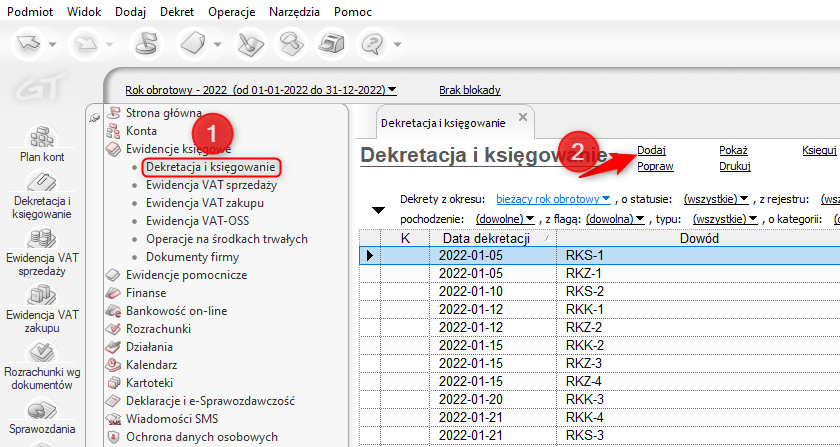Select Ewidencja VAT zakupu tree entry
840x447 pixels.
click(205, 203)
